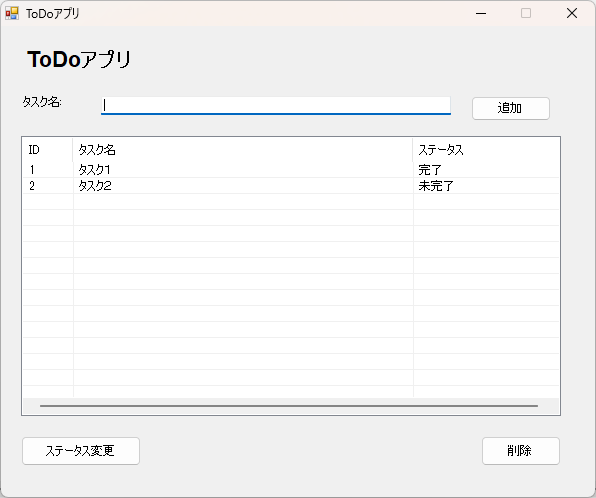Image resolution: width=596 pixels, height=498 pixels.
Task: Focus the タスク名 text input field
Action: [x=276, y=105]
